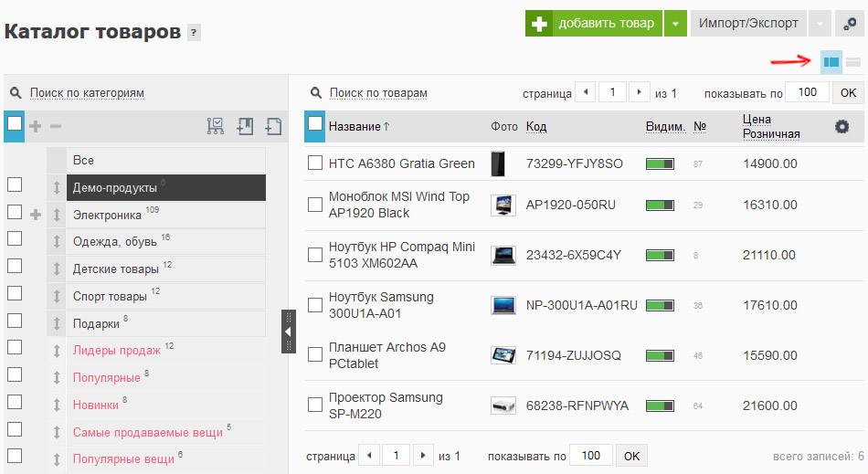Tick the checkbox for HTC A6380 Gratia Green
868x474 pixels.
[315, 163]
